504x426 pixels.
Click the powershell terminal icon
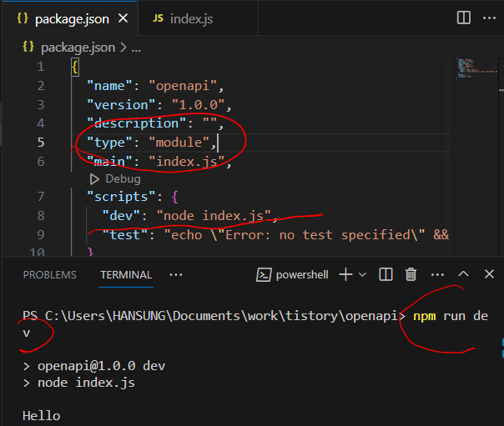tap(264, 275)
